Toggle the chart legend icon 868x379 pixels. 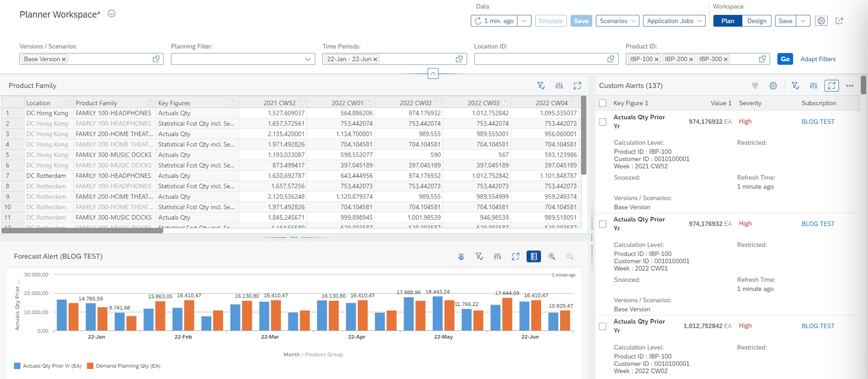click(533, 256)
